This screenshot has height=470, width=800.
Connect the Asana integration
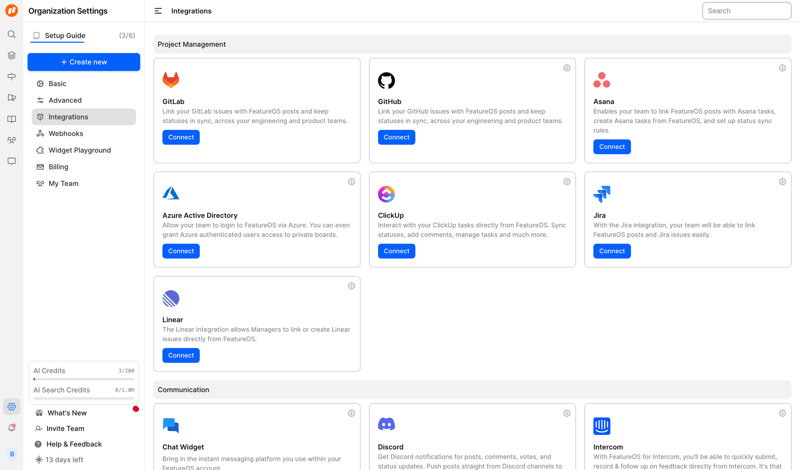[x=612, y=147]
